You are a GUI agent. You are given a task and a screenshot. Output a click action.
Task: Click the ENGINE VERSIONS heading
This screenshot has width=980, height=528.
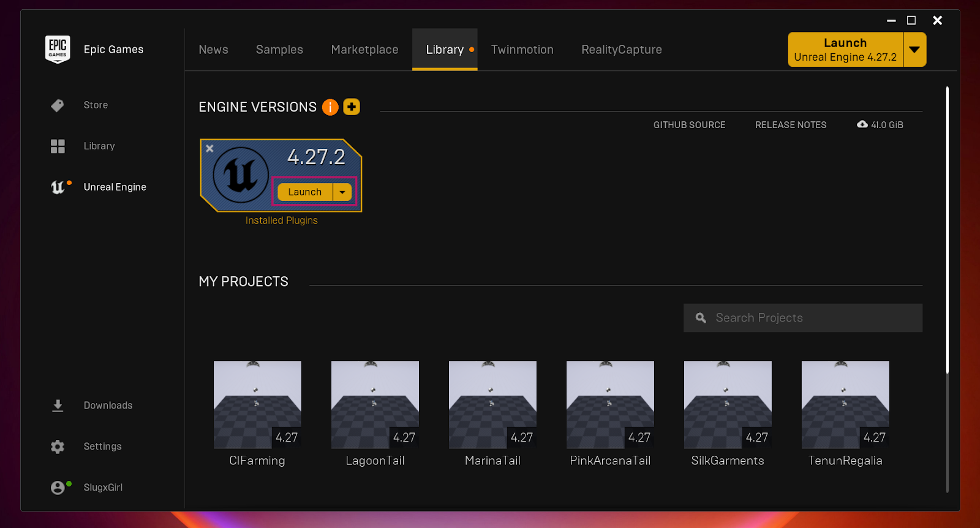tap(257, 107)
